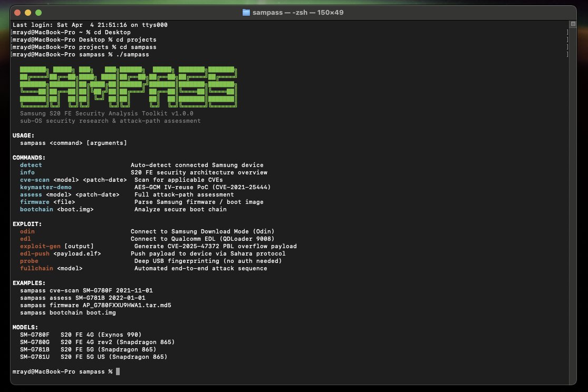Image resolution: width=588 pixels, height=392 pixels.
Task: Click the 'EXPLOIT:' heading
Action: click(x=27, y=224)
